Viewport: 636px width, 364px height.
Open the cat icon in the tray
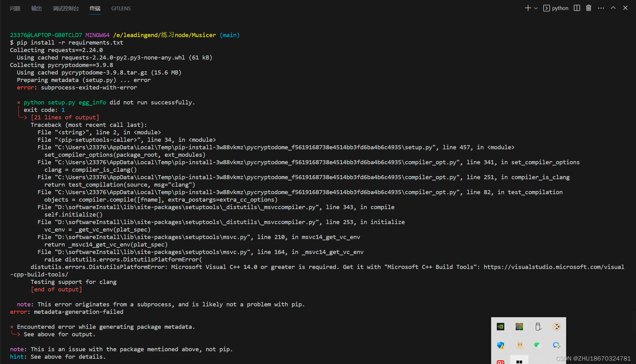(519, 345)
